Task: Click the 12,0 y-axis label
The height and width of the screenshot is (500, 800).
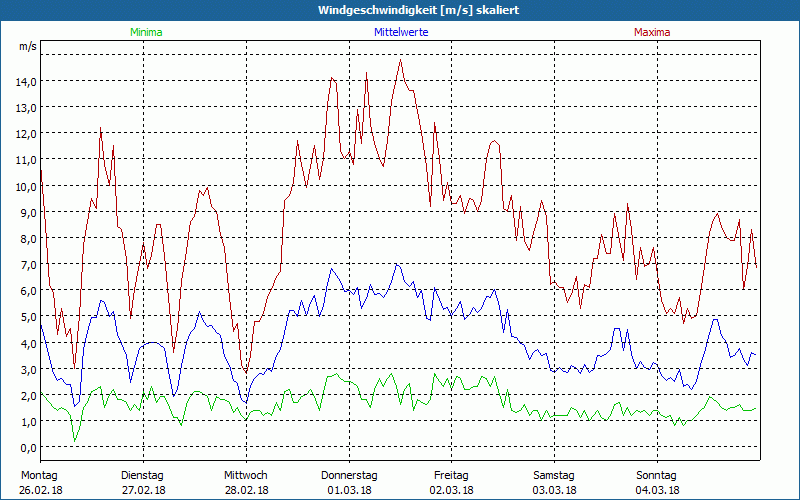Action: 26,134
